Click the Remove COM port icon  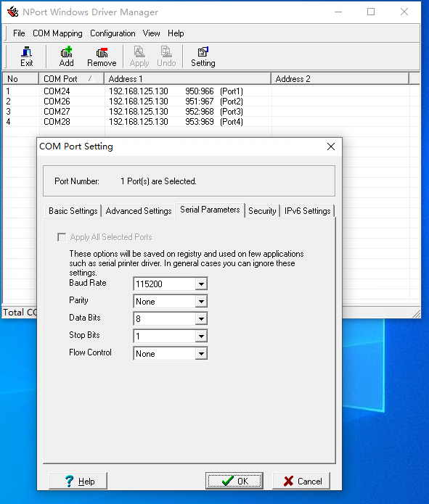click(102, 57)
